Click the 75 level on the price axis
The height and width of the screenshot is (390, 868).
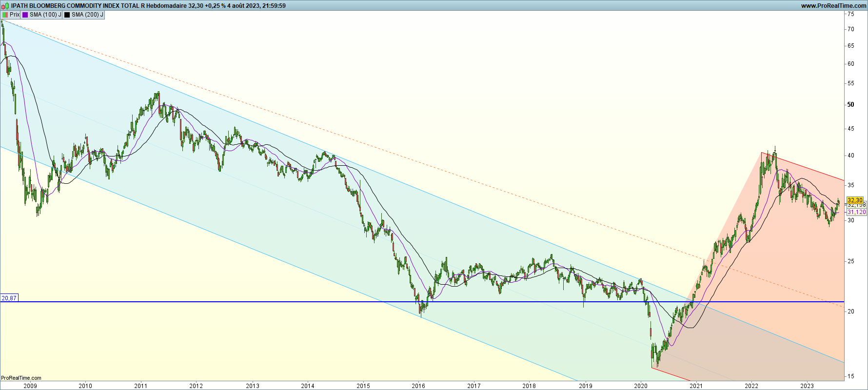click(x=851, y=14)
